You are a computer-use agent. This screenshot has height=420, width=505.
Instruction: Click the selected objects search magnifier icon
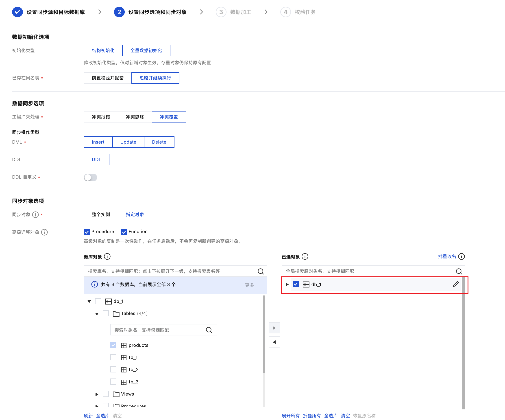pyautogui.click(x=459, y=271)
